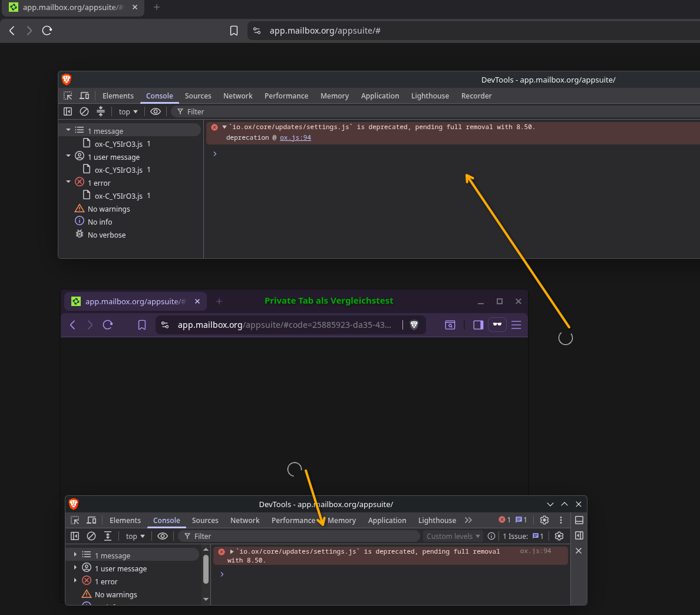700x615 pixels.
Task: Select ox-C_Y5IrO3.js under '1 user message'
Action: [x=118, y=170]
